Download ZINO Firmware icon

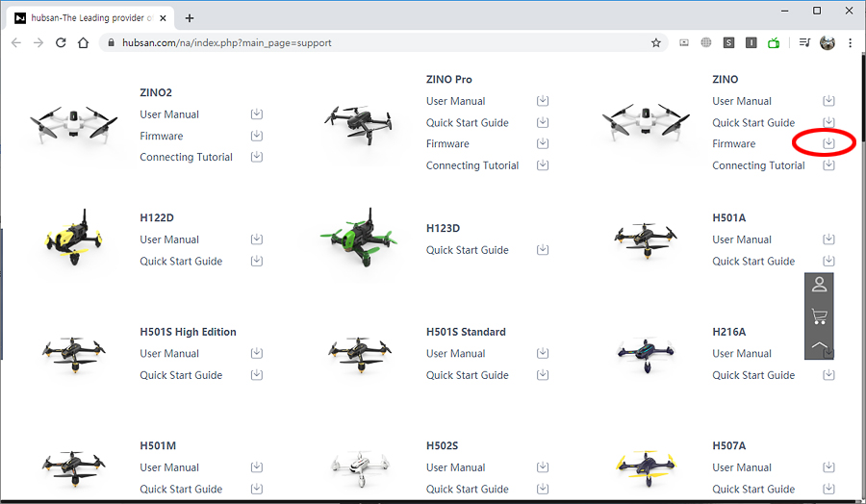point(829,143)
